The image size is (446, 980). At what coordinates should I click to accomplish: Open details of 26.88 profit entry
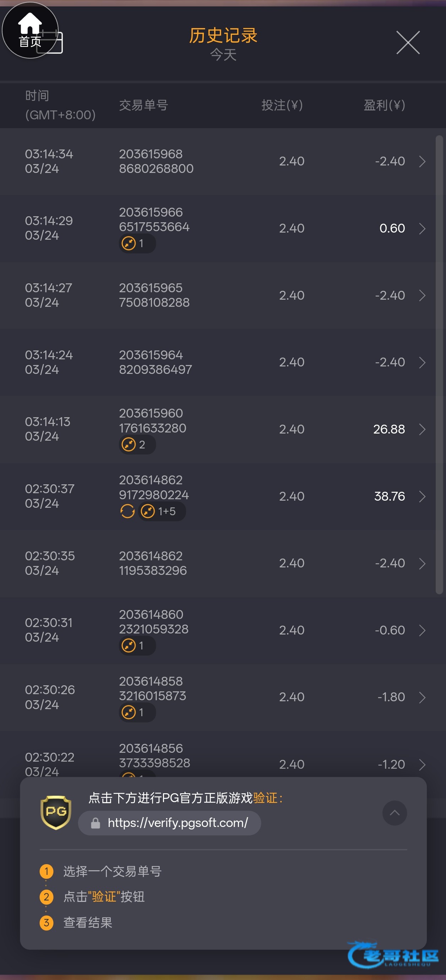(x=421, y=429)
